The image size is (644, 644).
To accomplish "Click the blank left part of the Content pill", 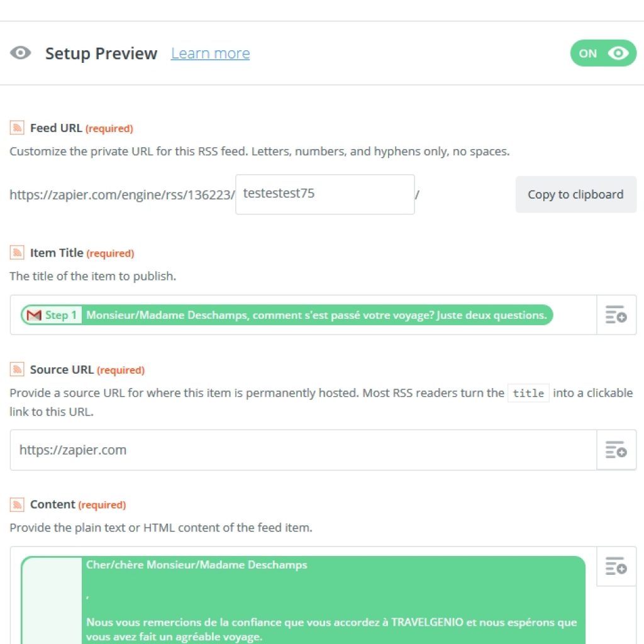I will pyautogui.click(x=52, y=600).
